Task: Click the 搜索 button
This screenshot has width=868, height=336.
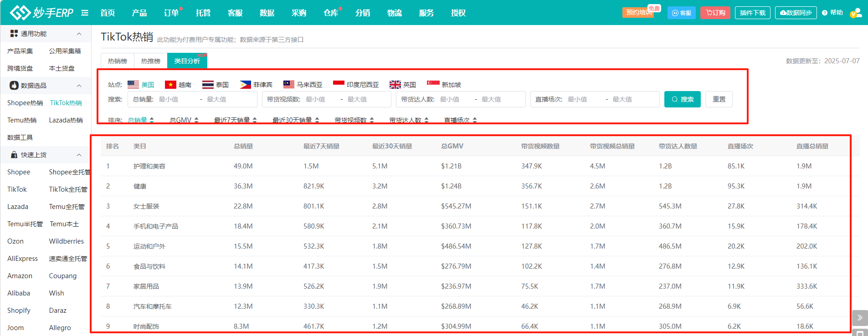Action: [683, 99]
